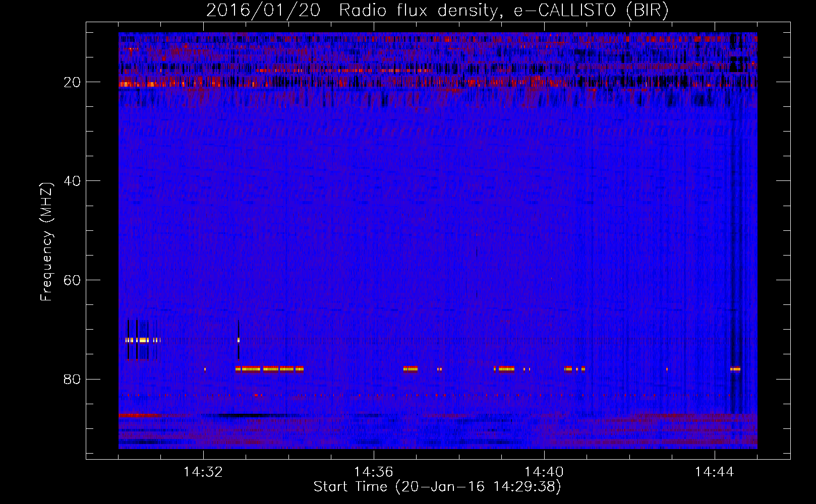This screenshot has width=816, height=504.
Task: Click the 14:44 time tick label
Action: tap(714, 472)
